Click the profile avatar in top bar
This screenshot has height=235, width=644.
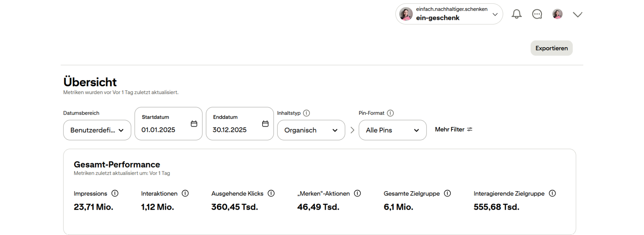pos(557,14)
